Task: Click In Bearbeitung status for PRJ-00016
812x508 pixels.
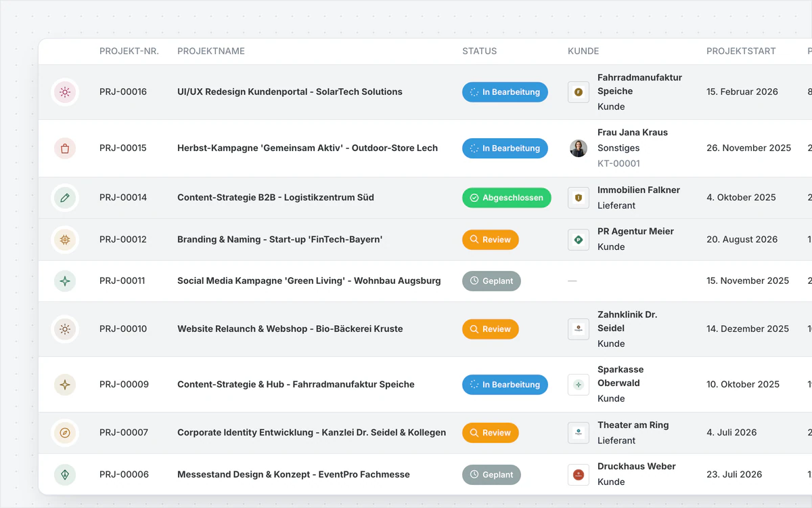Action: pos(505,92)
